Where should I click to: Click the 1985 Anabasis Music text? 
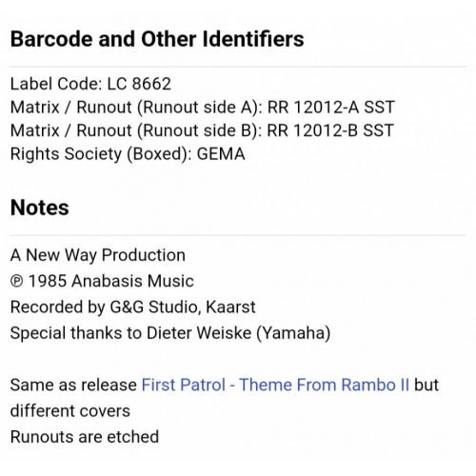click(111, 281)
